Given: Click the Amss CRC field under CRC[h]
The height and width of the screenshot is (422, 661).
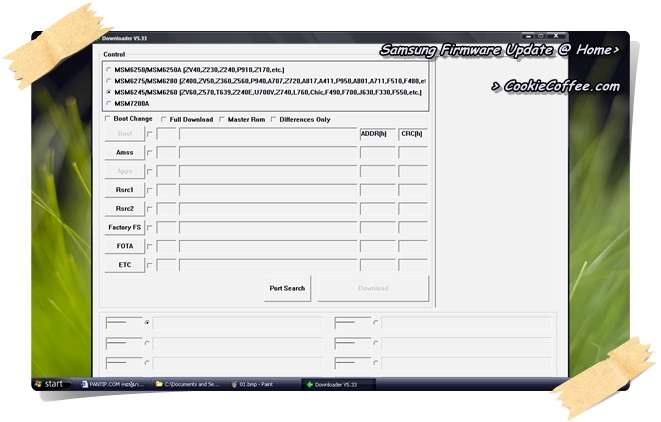Looking at the screenshot, I should [x=413, y=153].
